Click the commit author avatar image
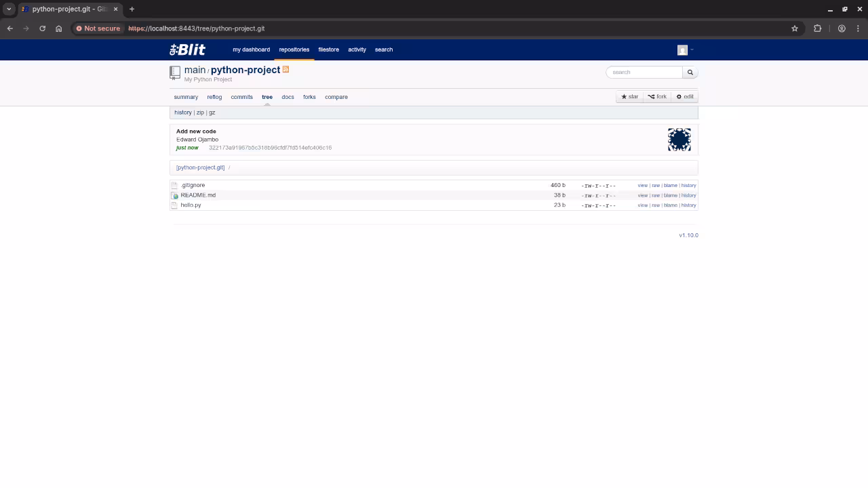Viewport: 868px width, 488px height. tap(679, 140)
